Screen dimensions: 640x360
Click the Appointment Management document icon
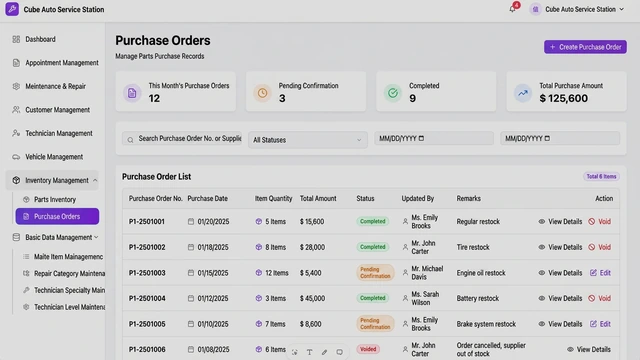pyautogui.click(x=16, y=63)
